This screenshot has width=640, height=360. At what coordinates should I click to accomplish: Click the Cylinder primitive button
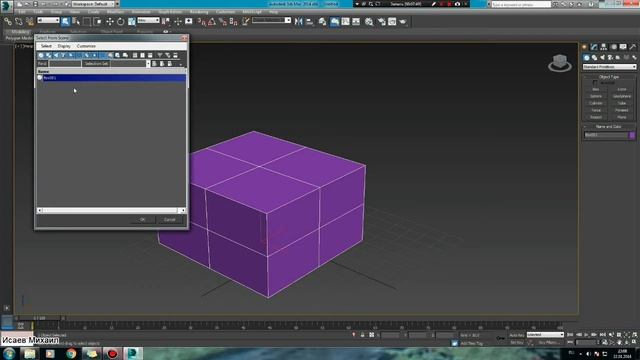tap(596, 103)
